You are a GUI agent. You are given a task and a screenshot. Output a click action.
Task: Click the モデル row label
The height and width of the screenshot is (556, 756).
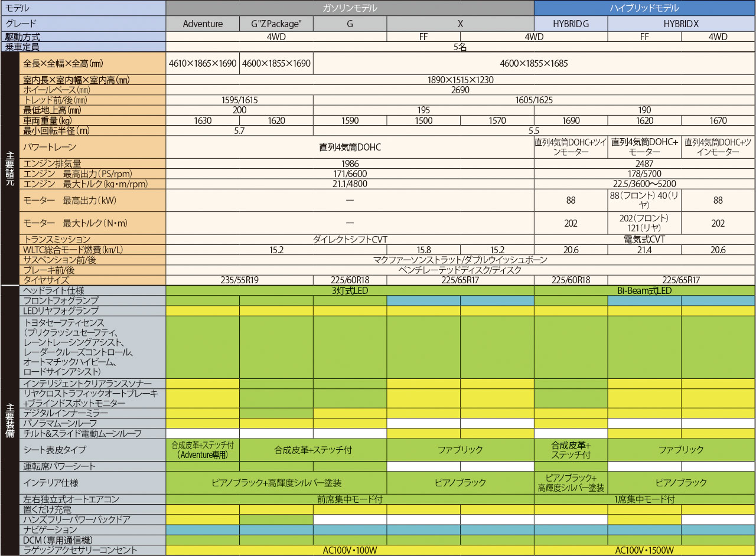83,8
